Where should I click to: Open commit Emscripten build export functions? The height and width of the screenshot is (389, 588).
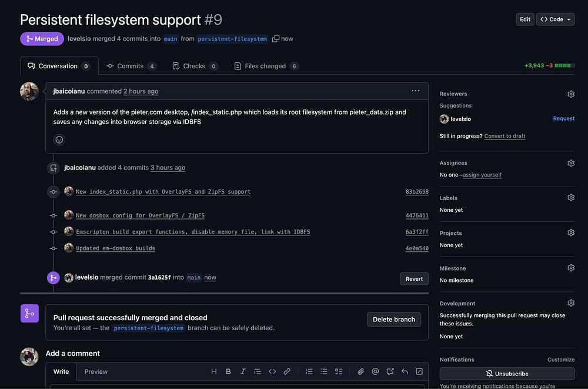tap(193, 232)
